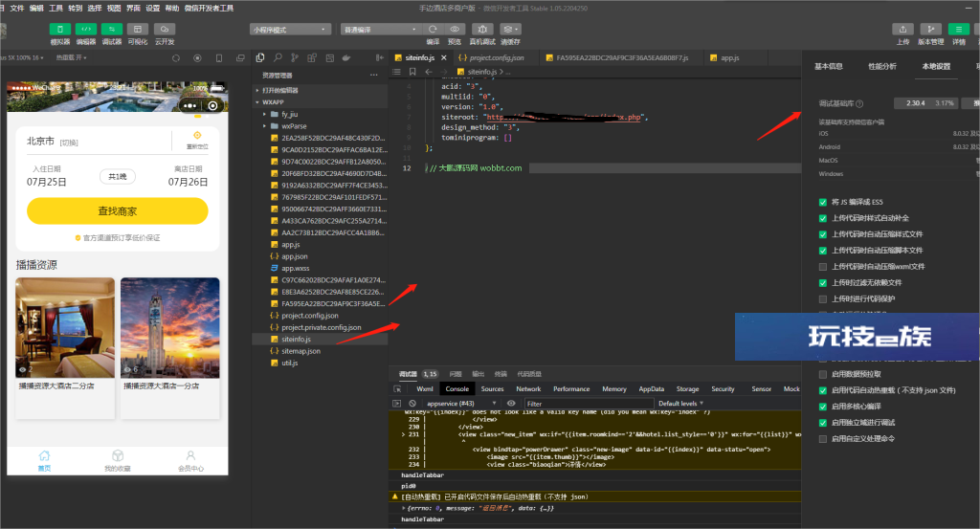Open the 热重载 开 dropdown

tap(71, 57)
